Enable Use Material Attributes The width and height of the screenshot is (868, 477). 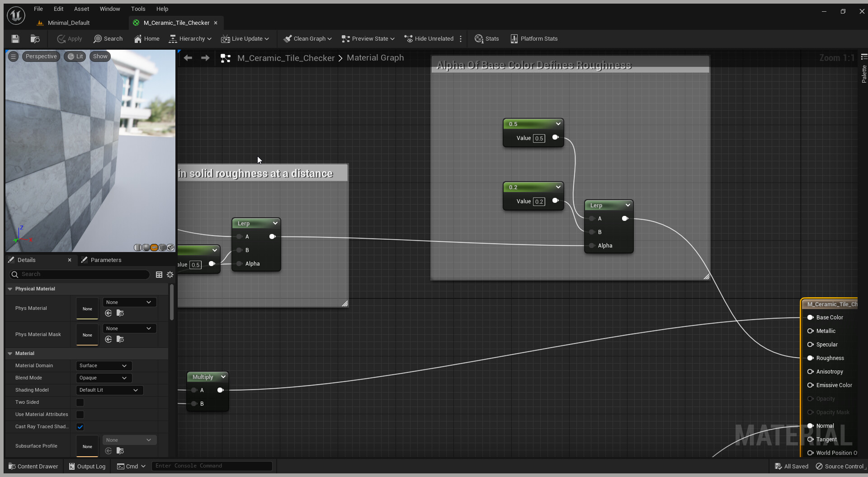pyautogui.click(x=80, y=414)
